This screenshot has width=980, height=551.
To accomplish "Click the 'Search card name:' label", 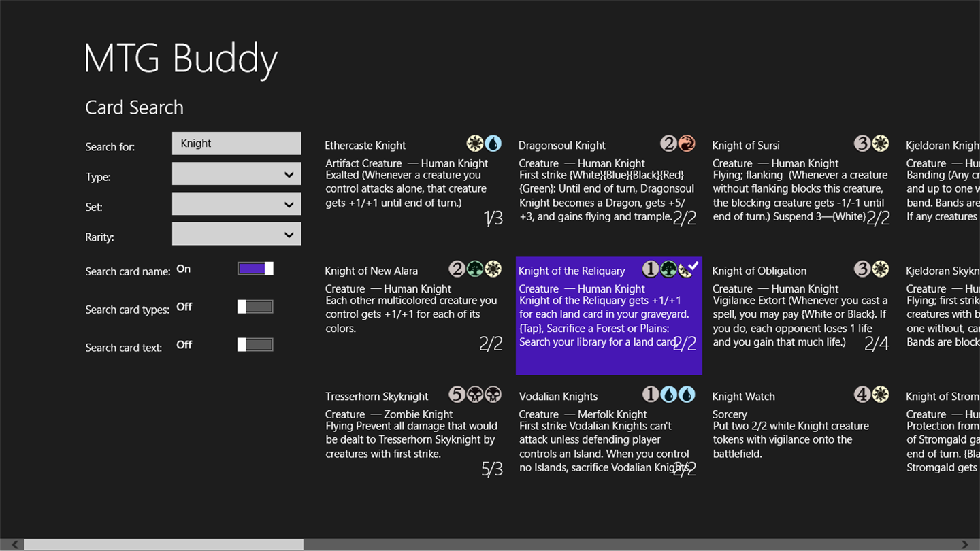I will (128, 271).
